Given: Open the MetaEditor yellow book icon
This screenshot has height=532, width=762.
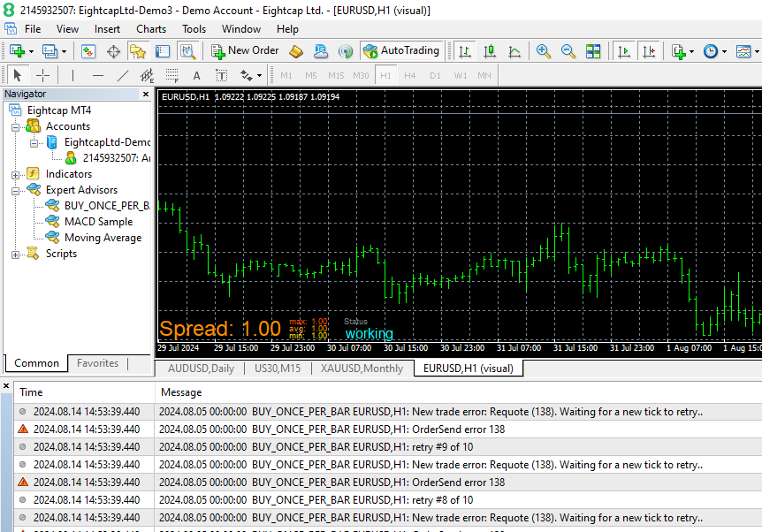Looking at the screenshot, I should (296, 51).
